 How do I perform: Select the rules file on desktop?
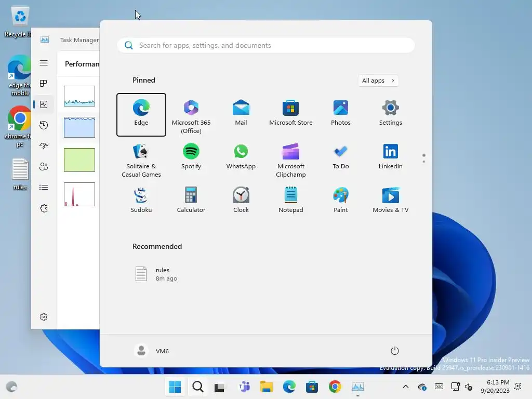20,175
